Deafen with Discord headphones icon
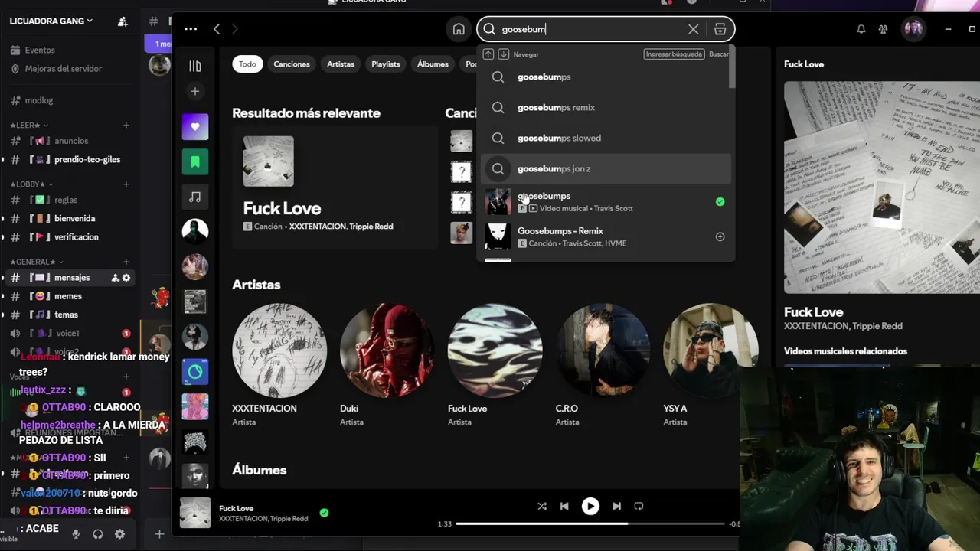 98,534
